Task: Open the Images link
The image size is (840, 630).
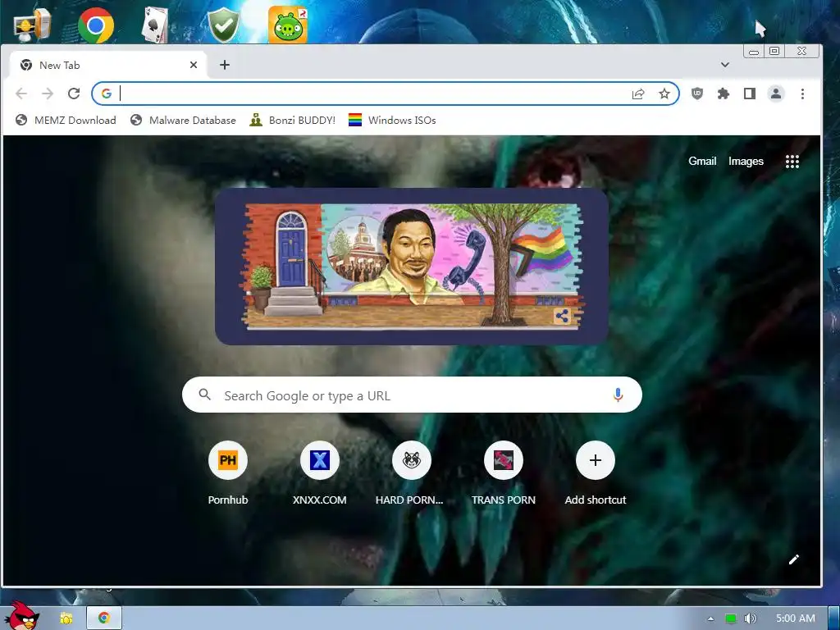Action: (x=746, y=162)
